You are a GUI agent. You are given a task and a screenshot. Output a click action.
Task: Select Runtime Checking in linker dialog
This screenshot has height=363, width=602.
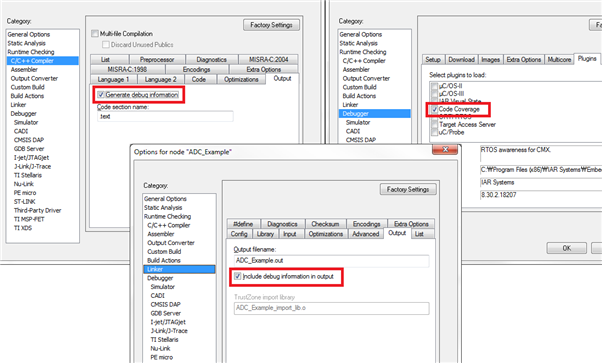[167, 216]
